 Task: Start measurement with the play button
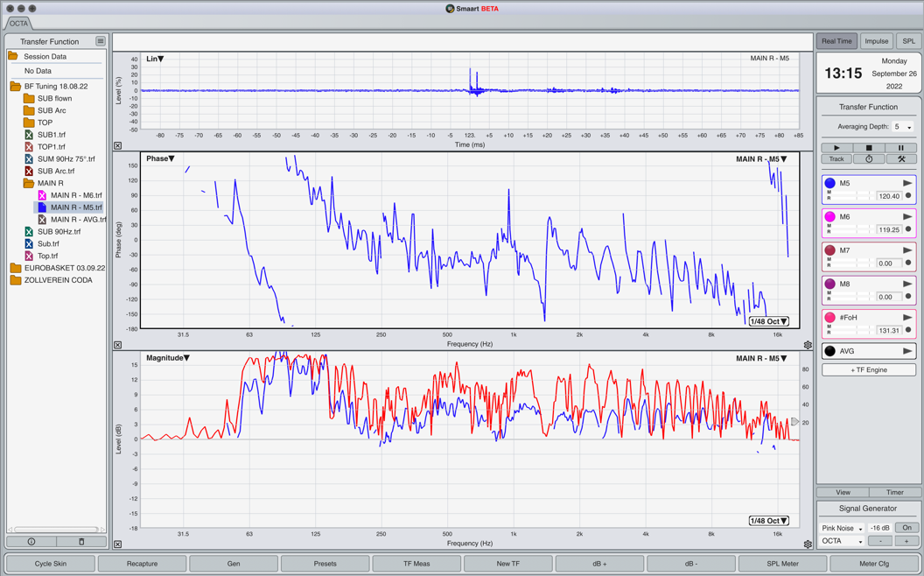point(836,148)
